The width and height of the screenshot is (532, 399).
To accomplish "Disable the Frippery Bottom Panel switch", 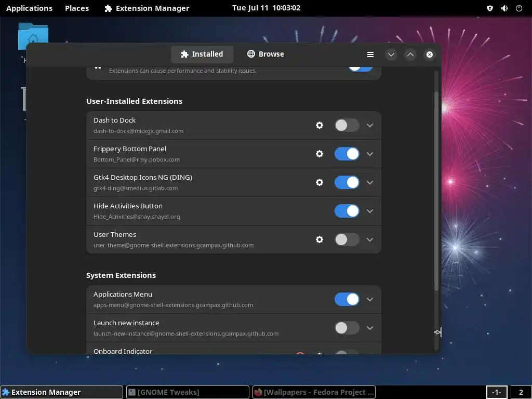I will (x=347, y=154).
